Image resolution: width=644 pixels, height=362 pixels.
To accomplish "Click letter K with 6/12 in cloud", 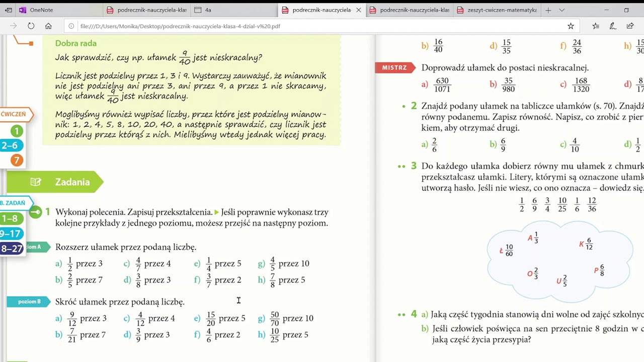I will (586, 244).
